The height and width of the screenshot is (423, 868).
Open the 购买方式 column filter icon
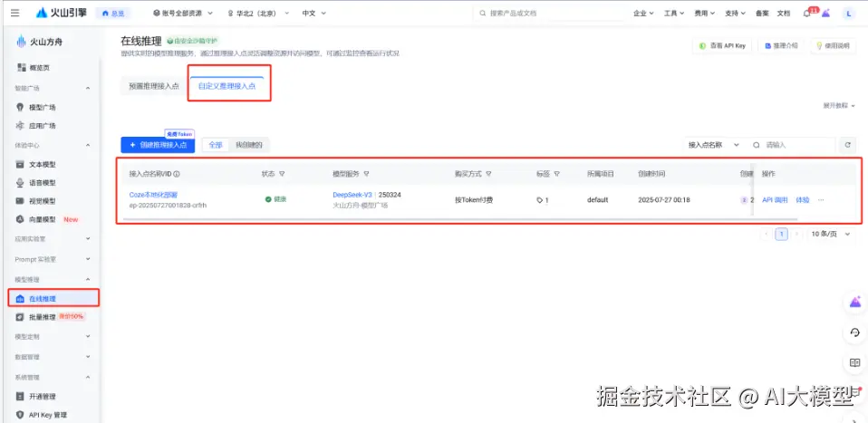click(488, 174)
